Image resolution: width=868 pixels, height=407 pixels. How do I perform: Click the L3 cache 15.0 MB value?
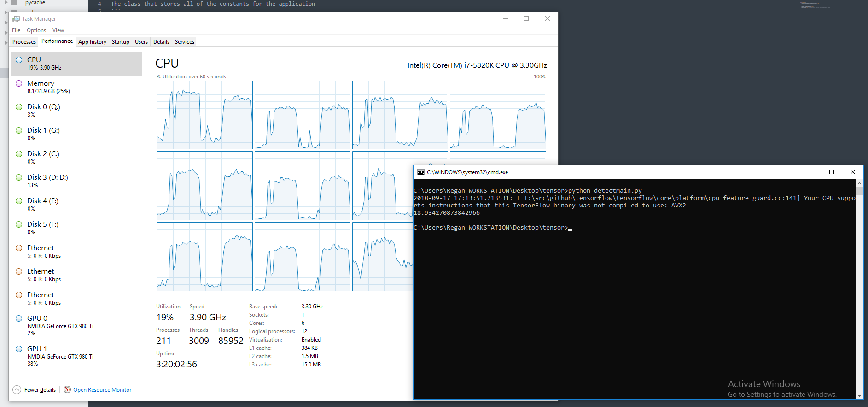(x=311, y=365)
